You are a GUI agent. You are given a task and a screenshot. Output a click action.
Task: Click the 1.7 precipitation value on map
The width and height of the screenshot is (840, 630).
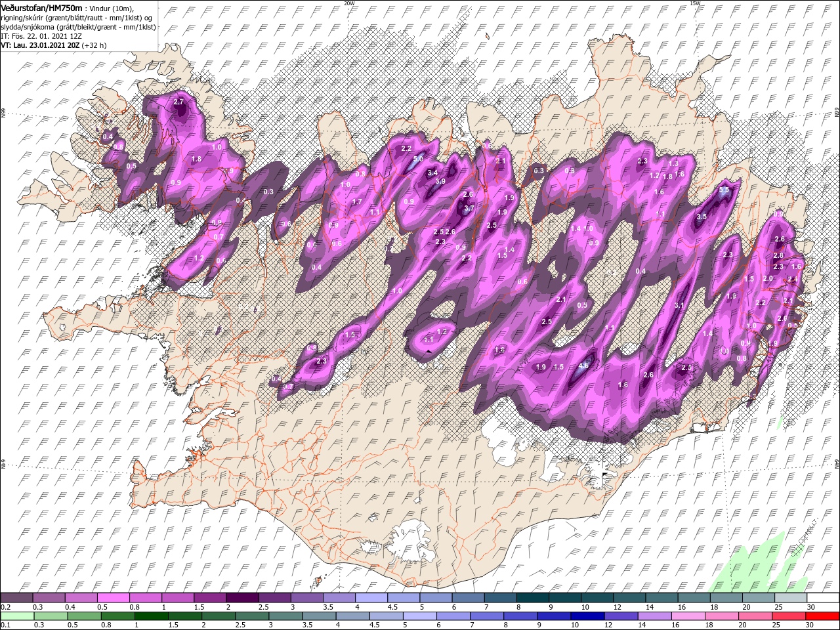click(x=357, y=201)
